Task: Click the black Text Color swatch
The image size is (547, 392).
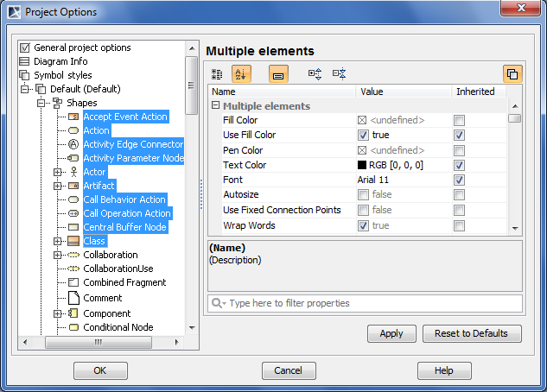Action: (x=363, y=165)
